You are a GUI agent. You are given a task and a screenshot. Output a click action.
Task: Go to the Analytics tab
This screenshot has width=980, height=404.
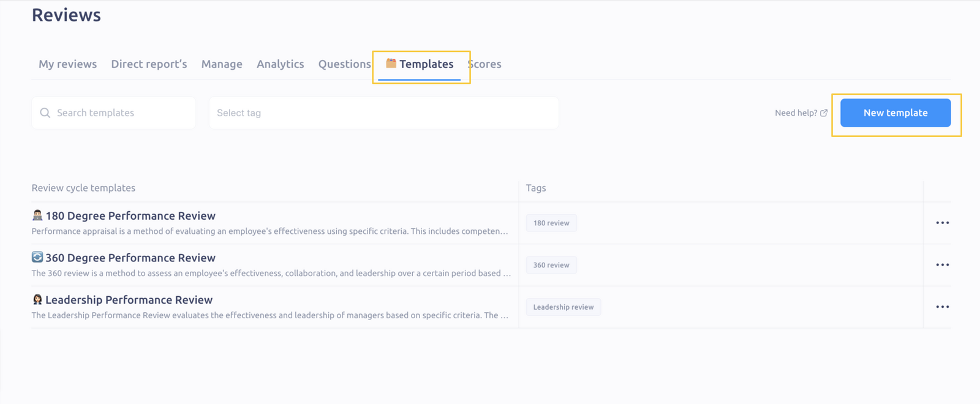[x=281, y=64]
